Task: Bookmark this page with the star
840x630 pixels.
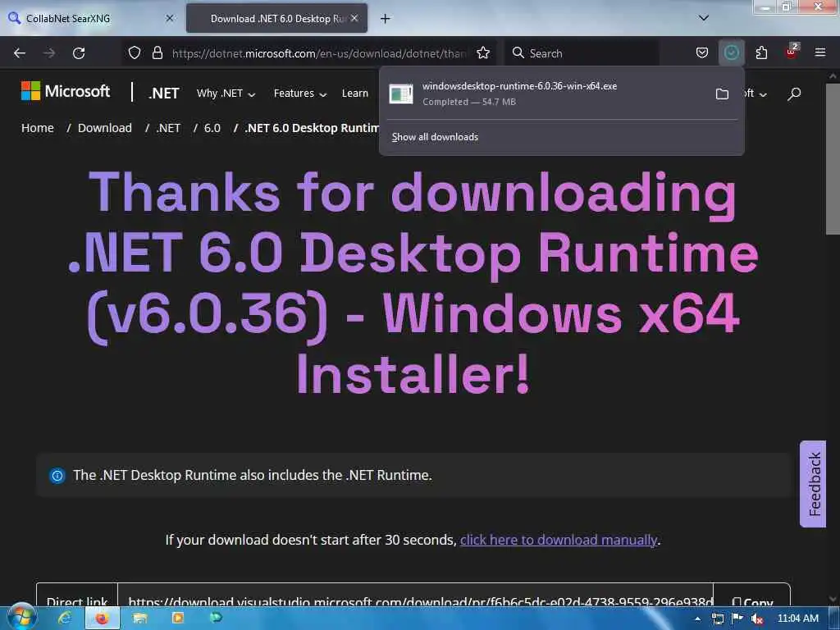Action: (x=483, y=52)
